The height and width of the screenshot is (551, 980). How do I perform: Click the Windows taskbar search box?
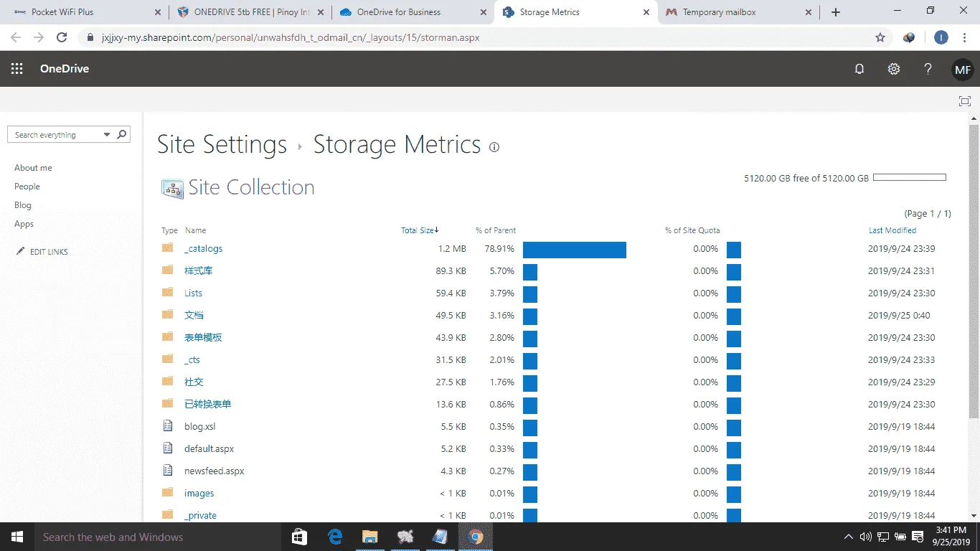coord(157,537)
